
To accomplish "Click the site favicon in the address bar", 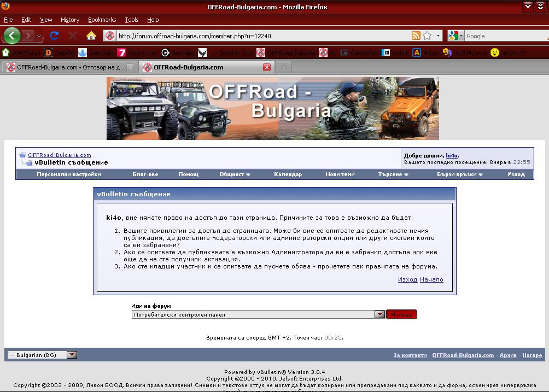I will click(110, 36).
